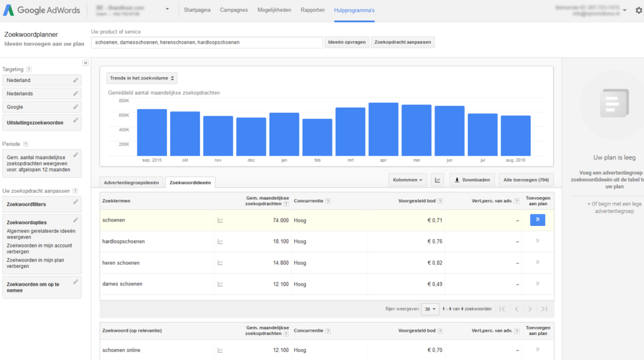The width and height of the screenshot is (644, 360).
Task: Edit Zoekwoordfilters pencil icon
Action: tap(76, 202)
